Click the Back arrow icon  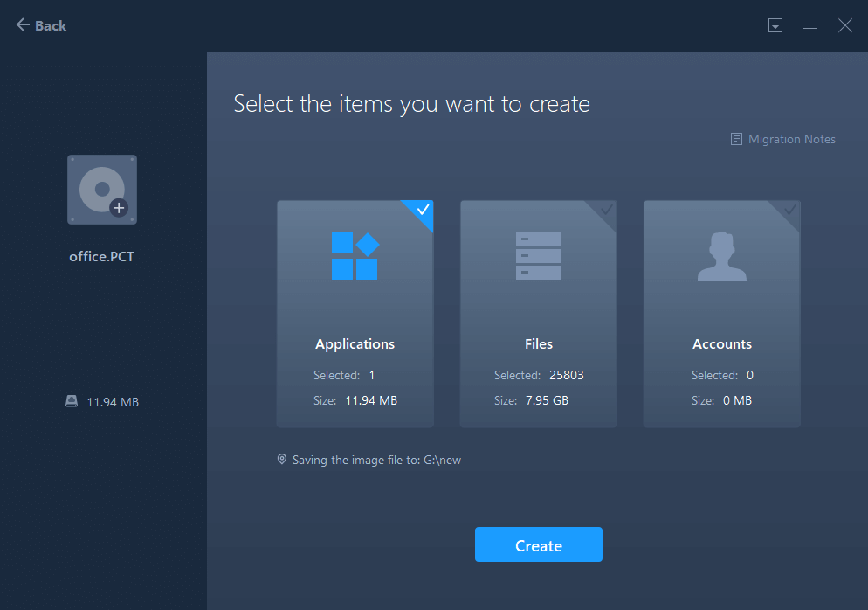(23, 24)
